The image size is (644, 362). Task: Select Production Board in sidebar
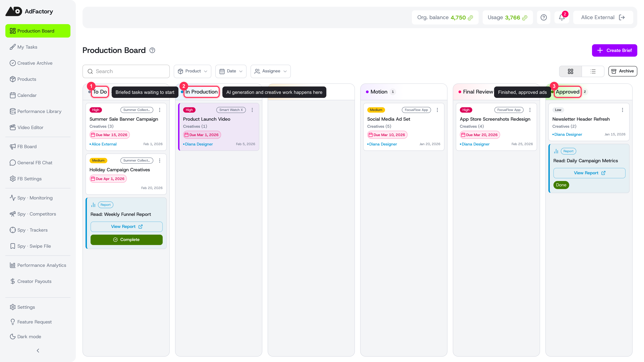pos(38,31)
